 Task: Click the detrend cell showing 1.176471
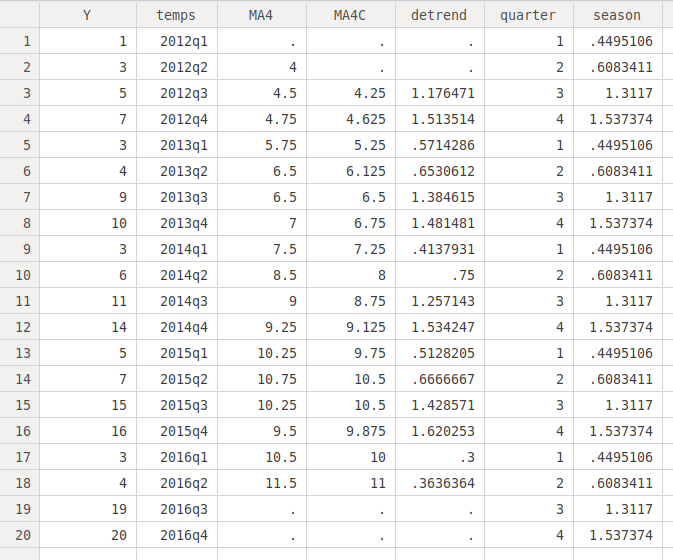pyautogui.click(x=440, y=93)
